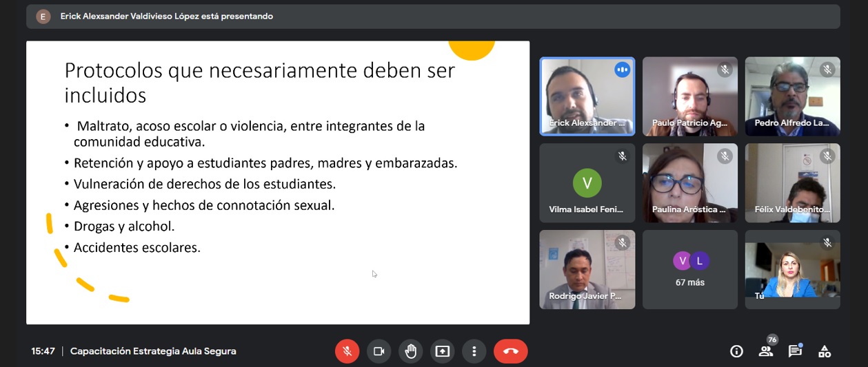Click Félix Valdebenito's video tile
This screenshot has width=868, height=367.
pos(792,183)
